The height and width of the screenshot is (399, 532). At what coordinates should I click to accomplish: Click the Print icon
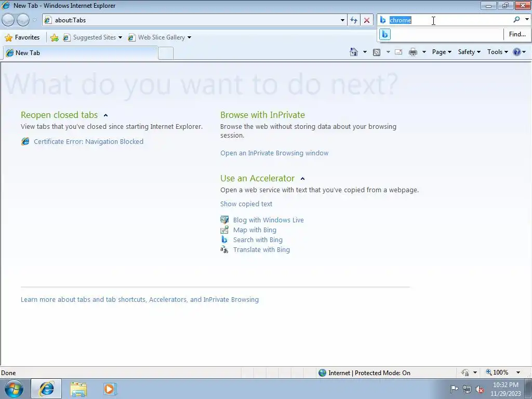(x=413, y=52)
